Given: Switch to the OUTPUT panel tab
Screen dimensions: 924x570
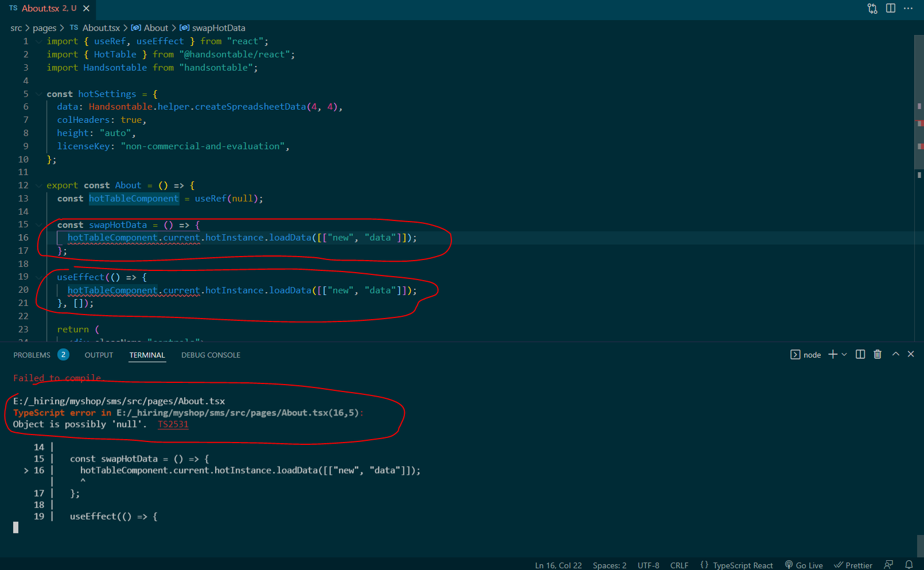Looking at the screenshot, I should pos(99,355).
